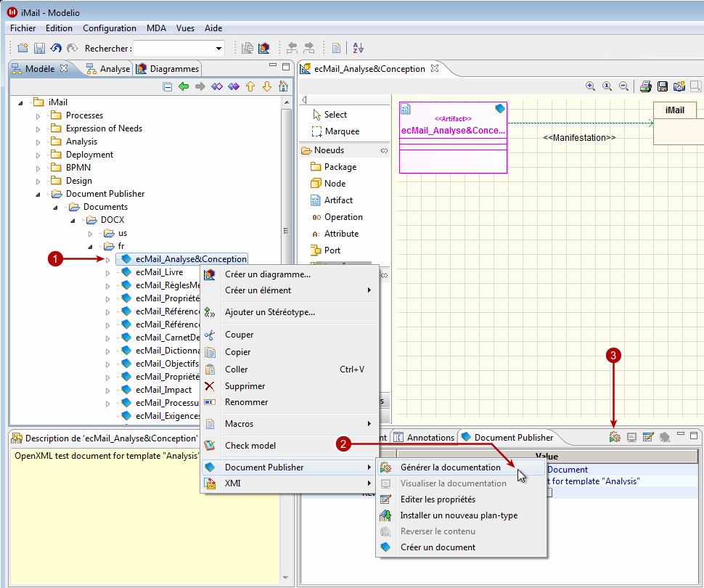Click the blue undo arrow icon
The height and width of the screenshot is (588, 704).
tap(56, 48)
